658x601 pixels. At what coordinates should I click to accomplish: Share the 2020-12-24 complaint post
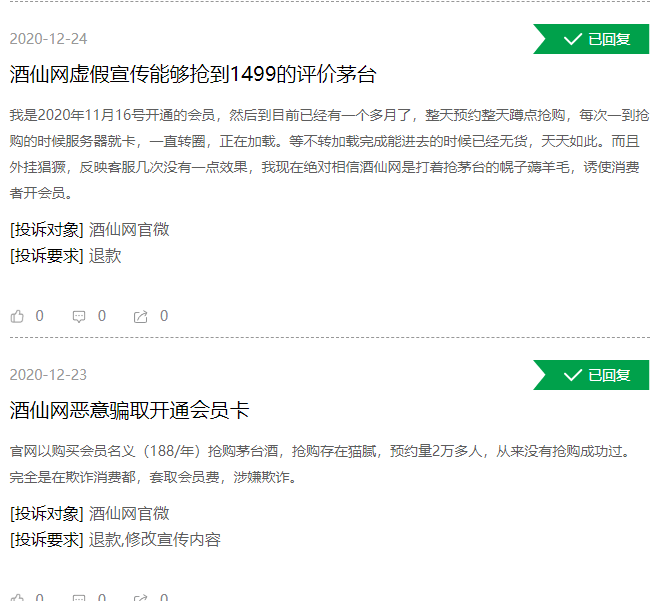pos(141,316)
